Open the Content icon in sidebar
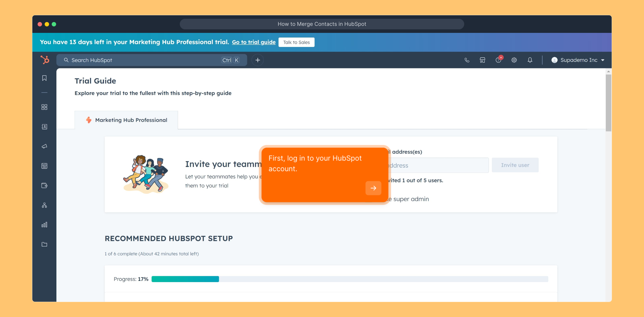This screenshot has height=317, width=644. pyautogui.click(x=44, y=166)
